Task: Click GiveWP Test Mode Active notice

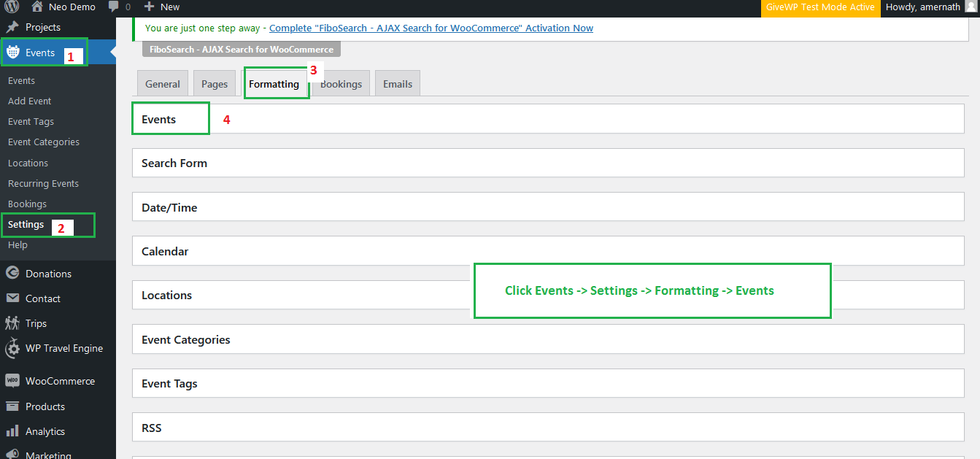Action: 820,7
